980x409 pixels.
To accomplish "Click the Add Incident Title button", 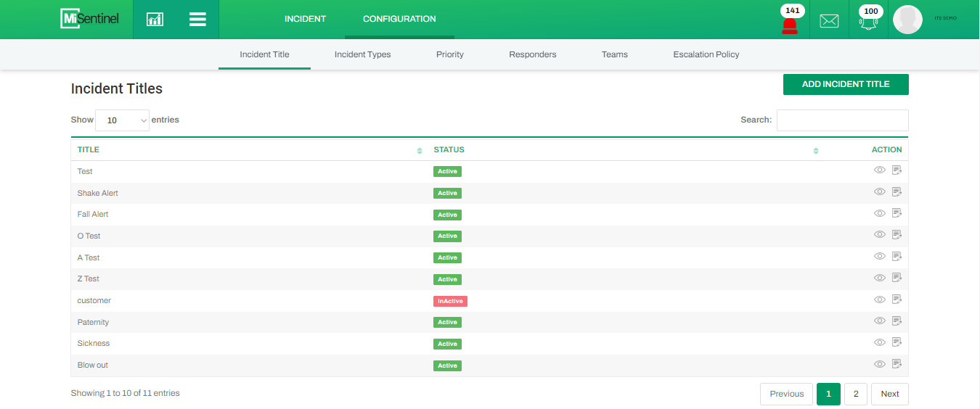I will 846,84.
